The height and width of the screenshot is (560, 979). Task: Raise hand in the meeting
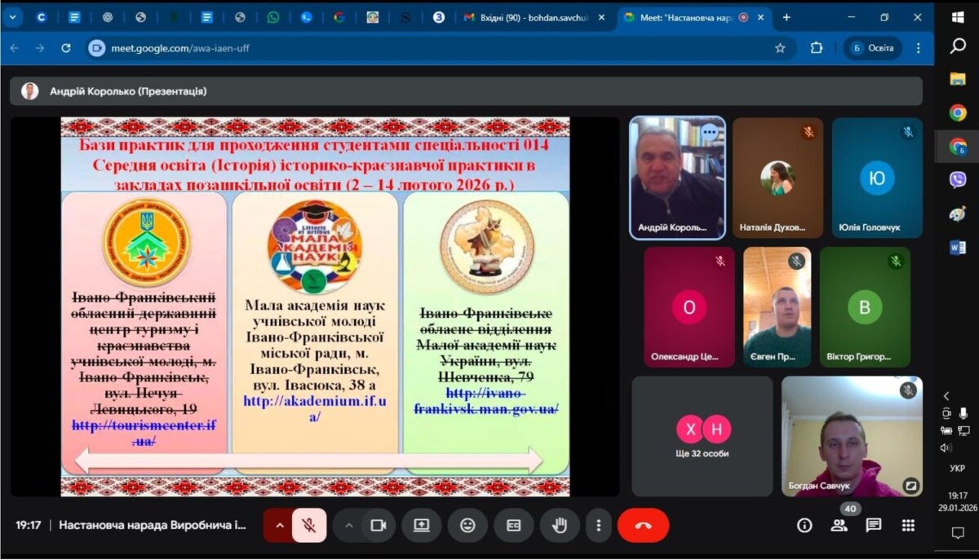pos(559,526)
